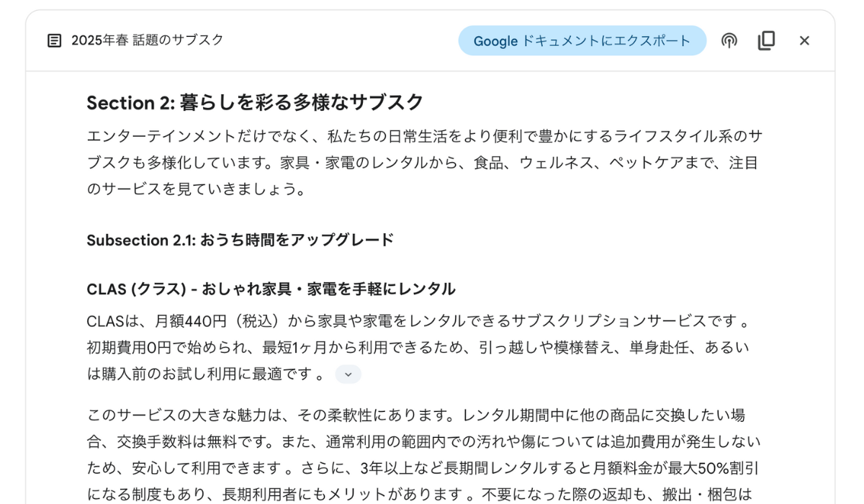The image size is (864, 504).
Task: Click the Section 2 暮らしを彩る多様なサブスク heading
Action: 255,103
